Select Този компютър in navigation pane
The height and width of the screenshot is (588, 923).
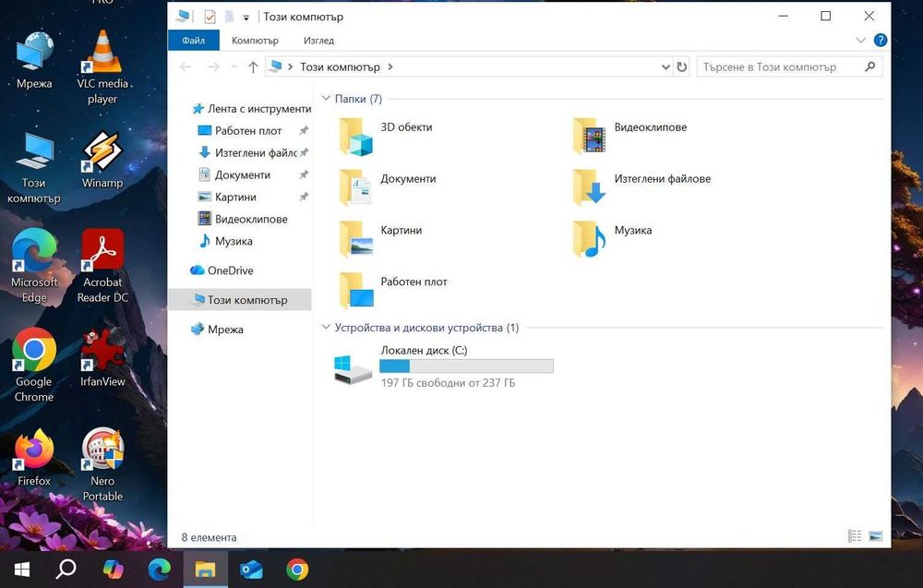click(240, 300)
